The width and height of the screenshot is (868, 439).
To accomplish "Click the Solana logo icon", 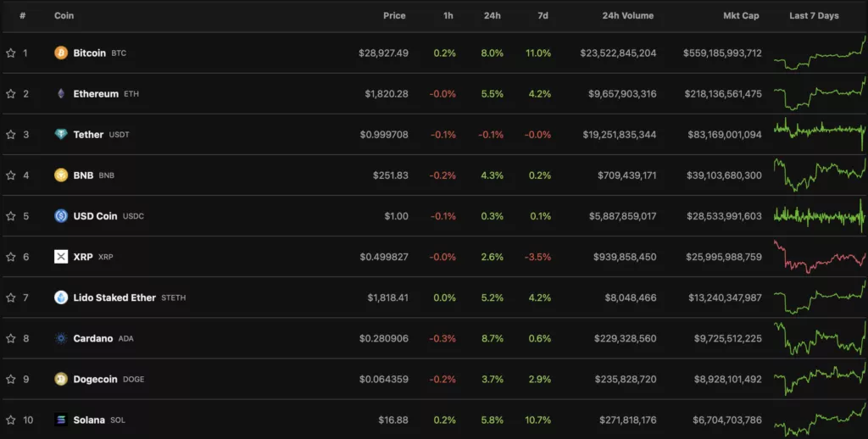I will coord(61,420).
